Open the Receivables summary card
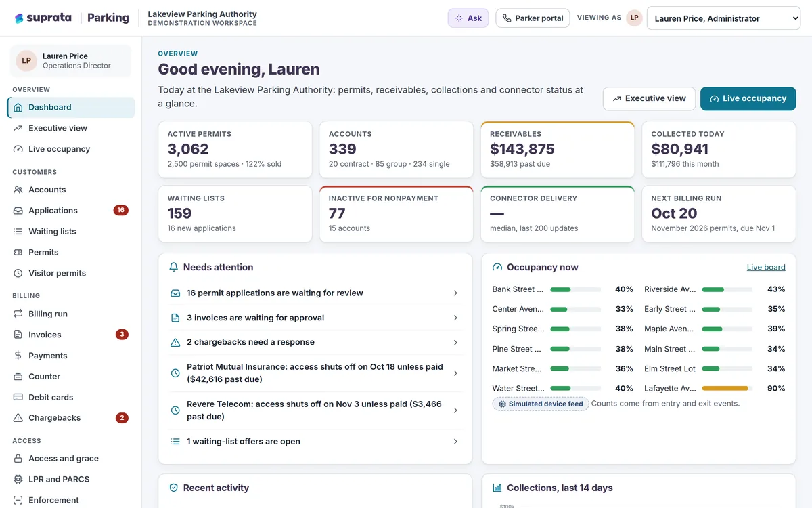The height and width of the screenshot is (508, 812). tap(558, 150)
